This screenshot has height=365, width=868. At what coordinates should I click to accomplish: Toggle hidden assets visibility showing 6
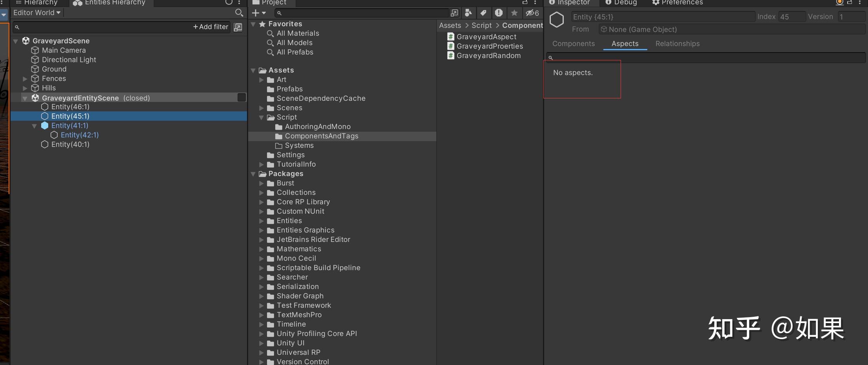point(531,13)
